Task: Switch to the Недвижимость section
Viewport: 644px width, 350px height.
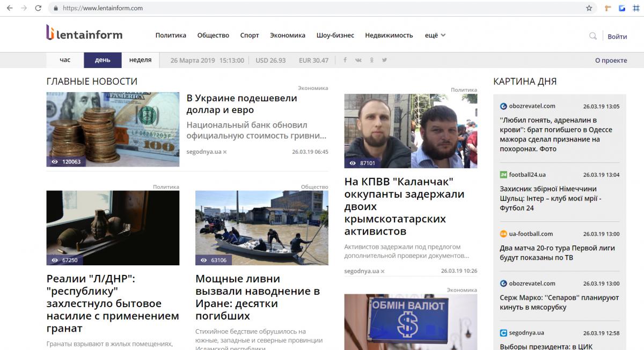Action: 389,35
